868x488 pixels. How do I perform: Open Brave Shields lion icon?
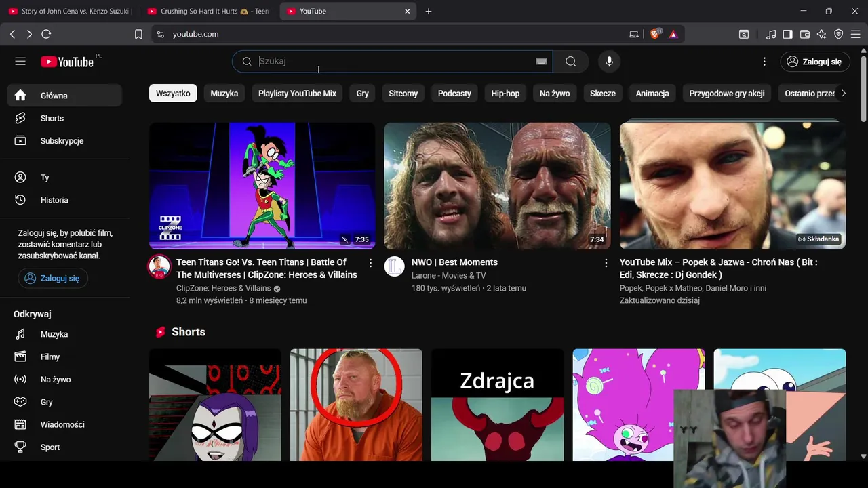click(655, 34)
